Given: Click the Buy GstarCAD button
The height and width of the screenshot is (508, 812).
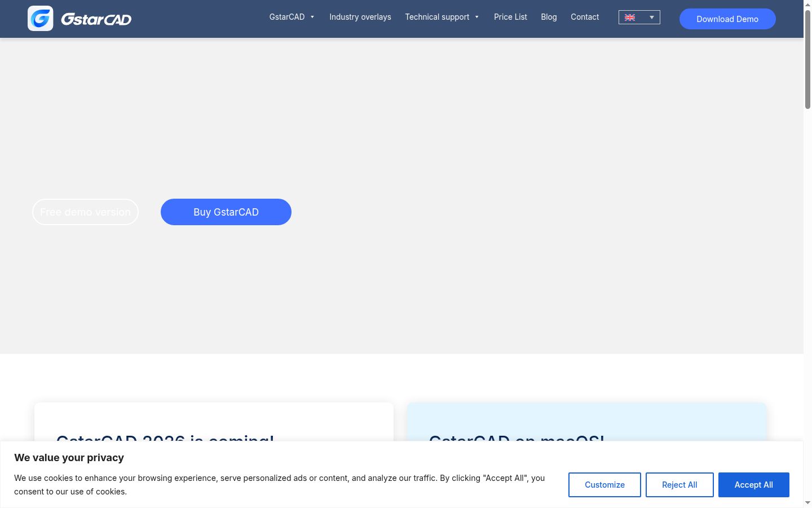Looking at the screenshot, I should pos(226,212).
